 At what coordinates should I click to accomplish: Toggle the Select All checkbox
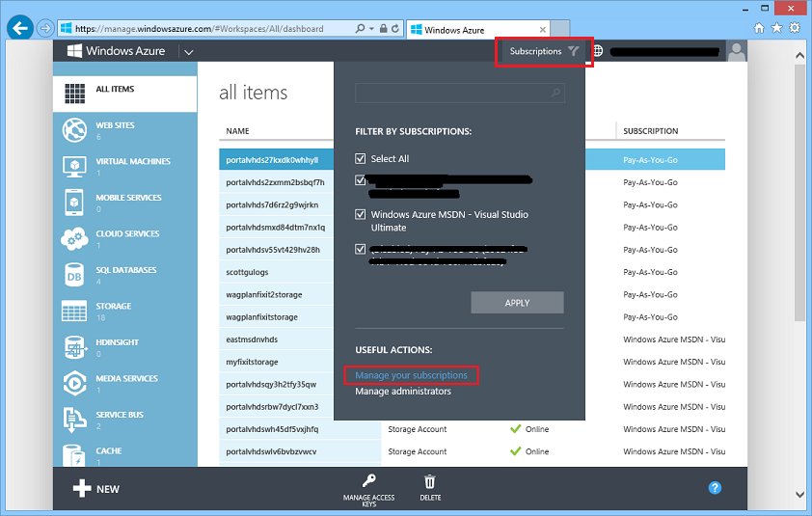pos(361,158)
